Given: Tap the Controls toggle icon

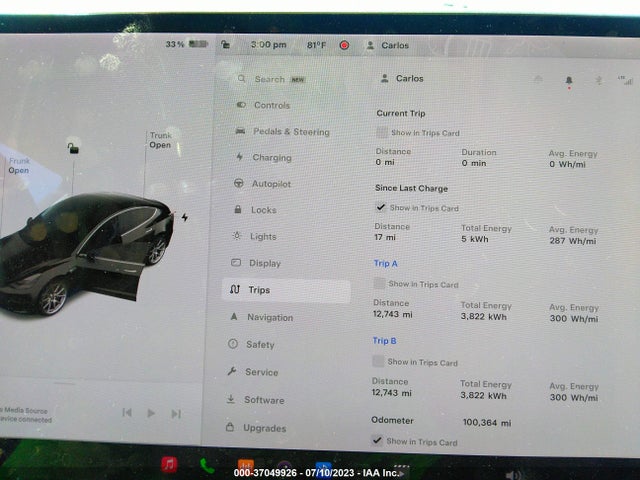Looking at the screenshot, I should (x=241, y=105).
